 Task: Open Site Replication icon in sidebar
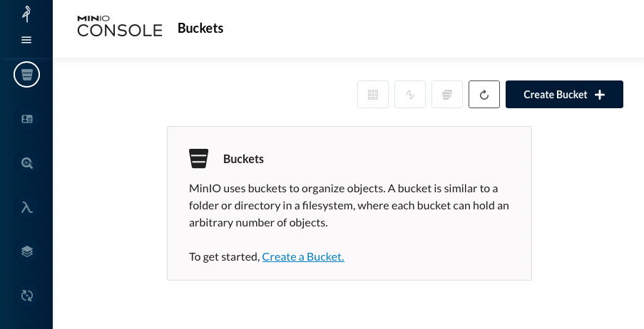pyautogui.click(x=26, y=295)
